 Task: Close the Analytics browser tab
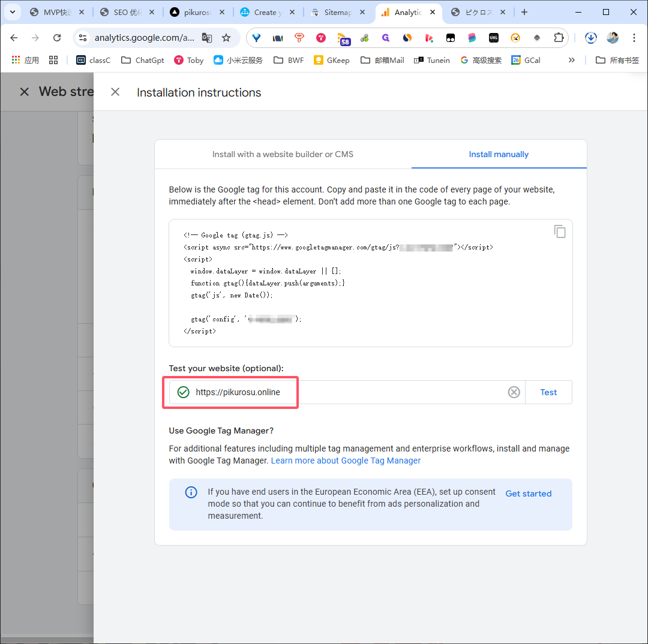click(432, 13)
